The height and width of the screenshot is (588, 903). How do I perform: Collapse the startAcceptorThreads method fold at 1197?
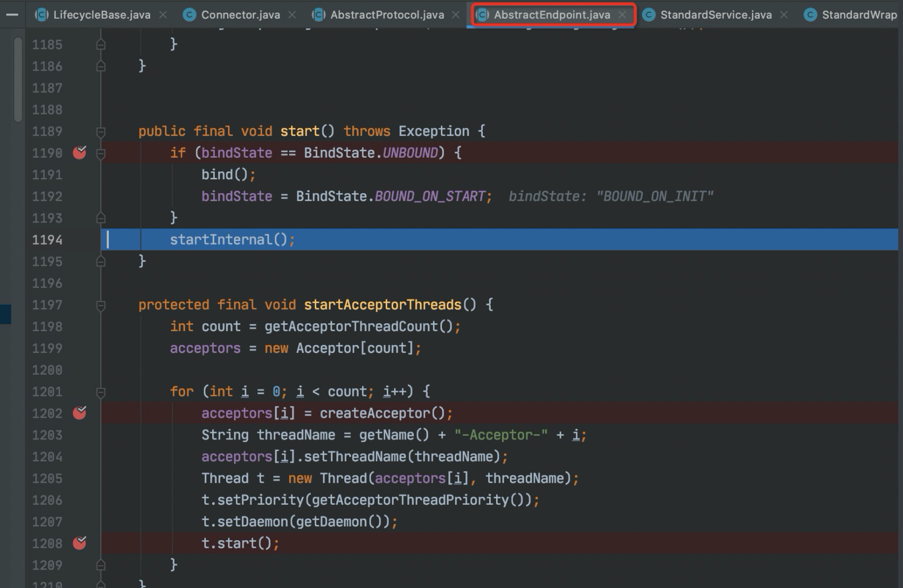[101, 305]
